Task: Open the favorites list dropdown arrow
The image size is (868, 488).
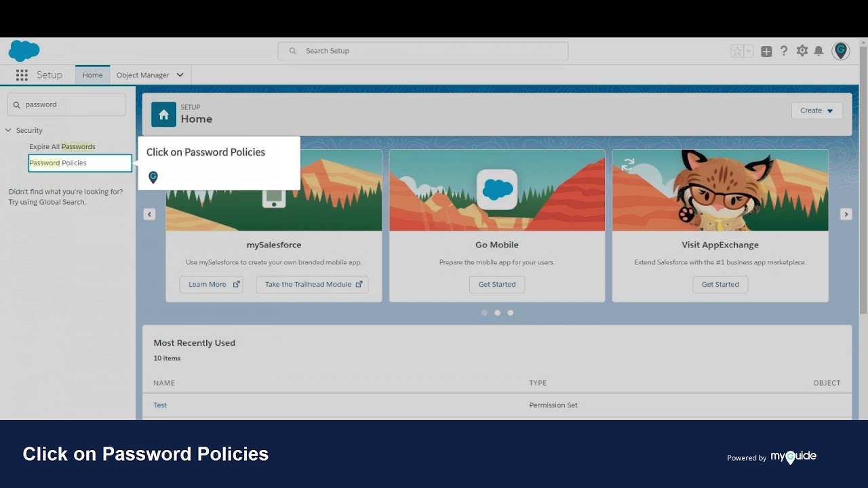Action: point(749,51)
